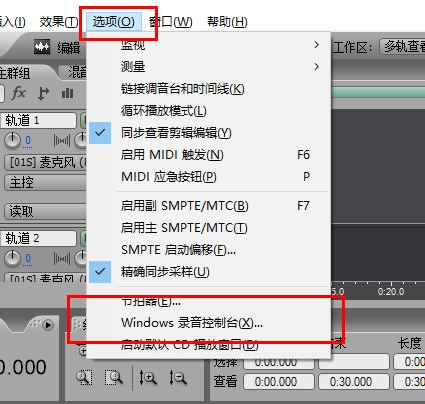Toggle 精确同步采样(U) checked option
Screen dimensions: 425x404
click(x=209, y=272)
